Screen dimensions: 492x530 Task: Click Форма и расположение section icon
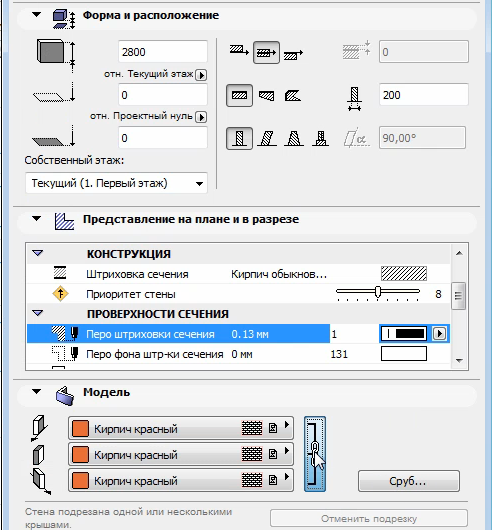(x=64, y=20)
